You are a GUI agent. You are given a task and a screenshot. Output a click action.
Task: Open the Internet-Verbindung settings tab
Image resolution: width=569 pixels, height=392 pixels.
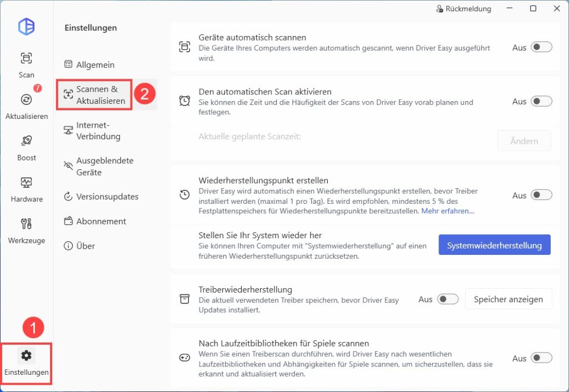tap(106, 130)
